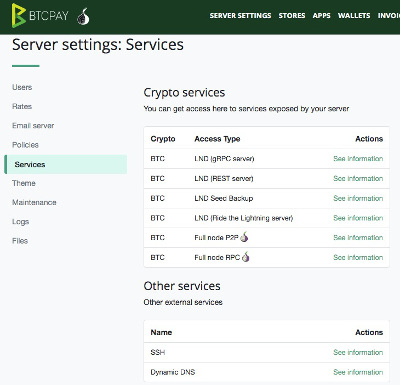Click the Tor onion beside Full node RPC
This screenshot has width=400, height=385.
(x=246, y=257)
